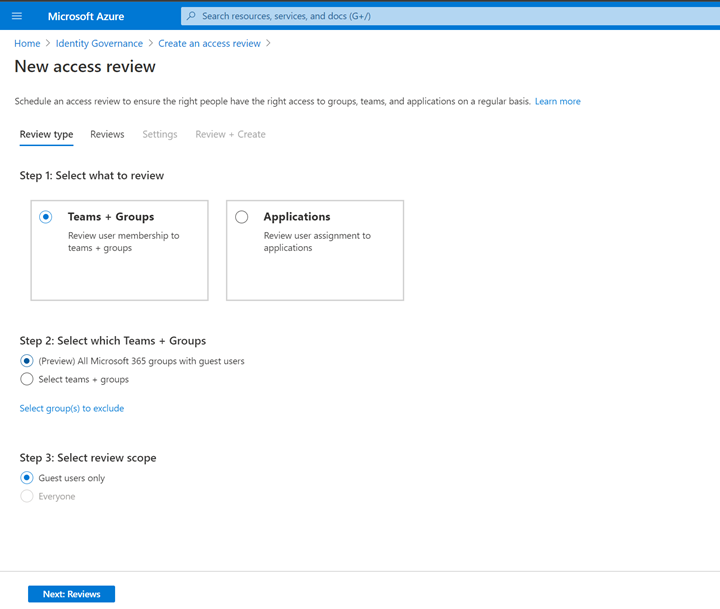
Task: Switch to the Reviews tab
Action: (107, 134)
